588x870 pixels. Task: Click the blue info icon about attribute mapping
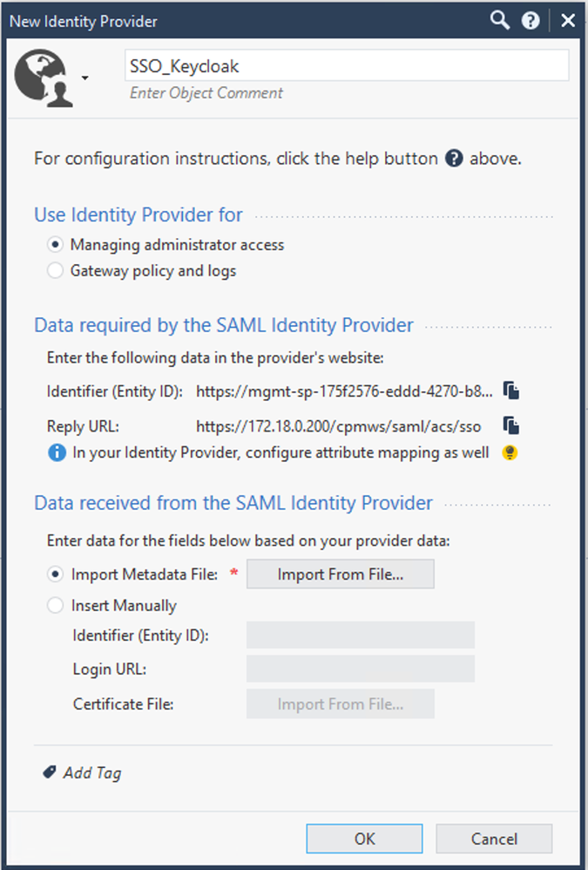pyautogui.click(x=57, y=452)
